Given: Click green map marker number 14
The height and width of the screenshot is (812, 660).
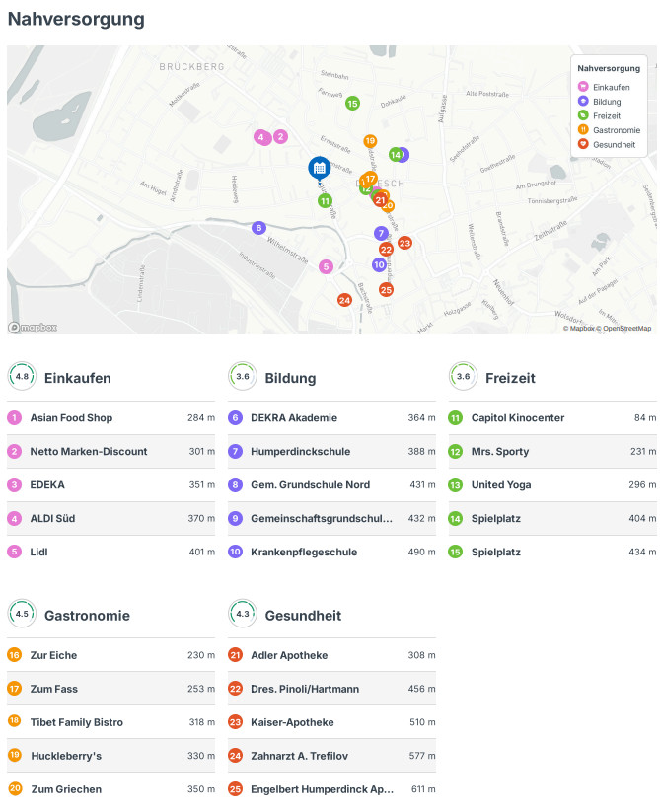Looking at the screenshot, I should (396, 154).
